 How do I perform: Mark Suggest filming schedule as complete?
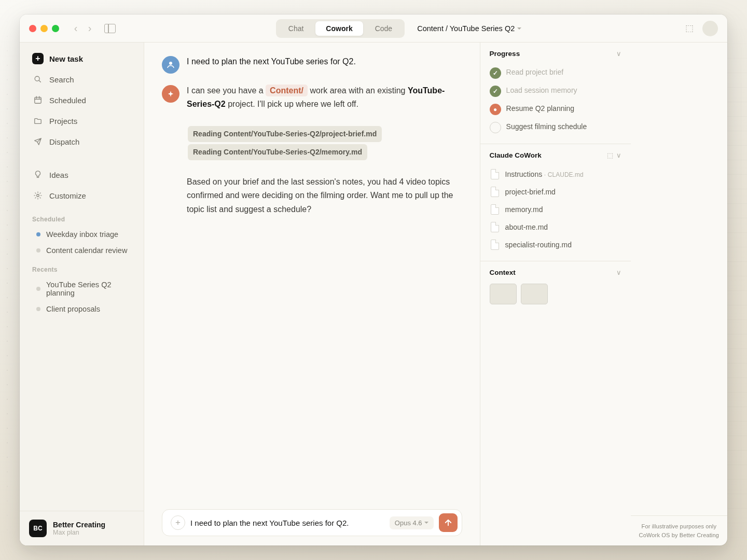tap(495, 127)
